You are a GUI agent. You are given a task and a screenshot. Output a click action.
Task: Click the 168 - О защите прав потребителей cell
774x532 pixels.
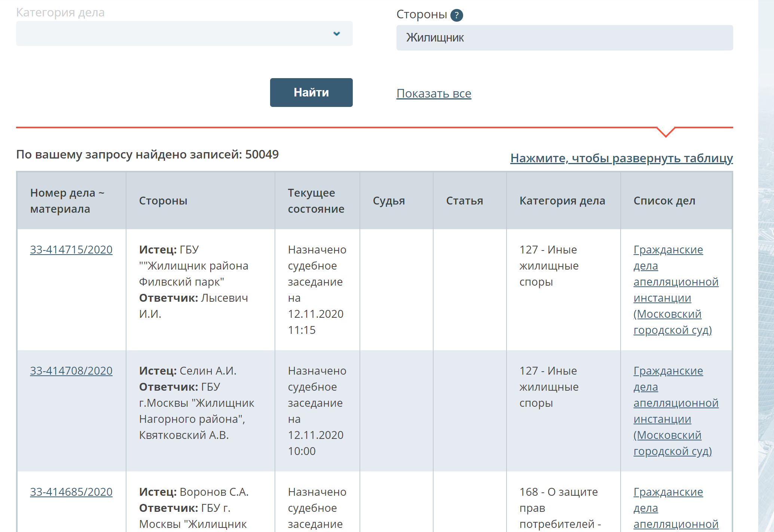click(x=563, y=502)
